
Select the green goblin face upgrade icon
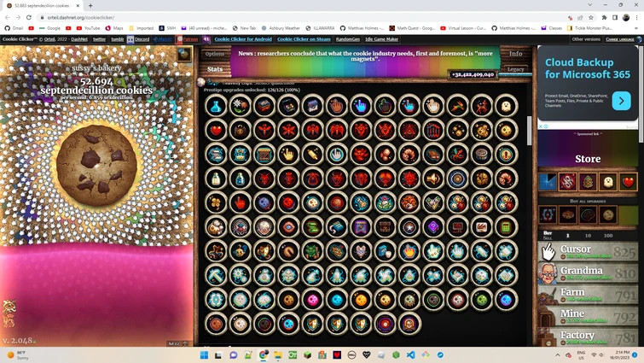(312, 251)
